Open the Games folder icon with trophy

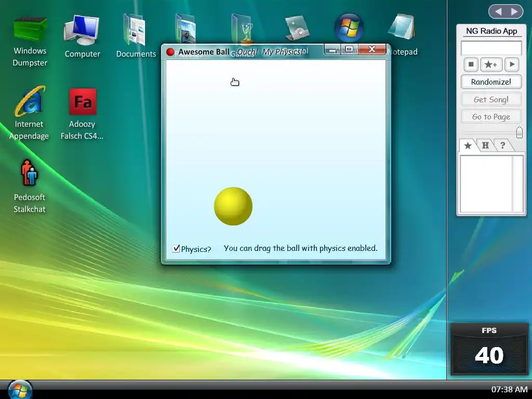click(242, 29)
